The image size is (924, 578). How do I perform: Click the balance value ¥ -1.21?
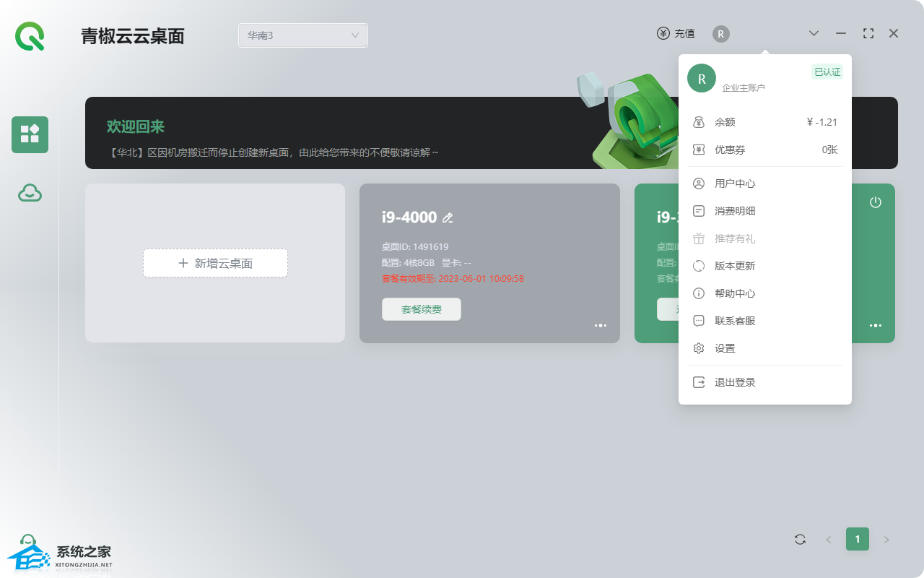coord(821,123)
